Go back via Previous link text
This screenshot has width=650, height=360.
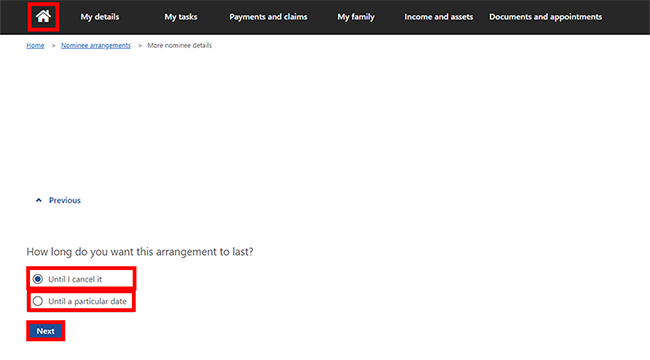65,200
